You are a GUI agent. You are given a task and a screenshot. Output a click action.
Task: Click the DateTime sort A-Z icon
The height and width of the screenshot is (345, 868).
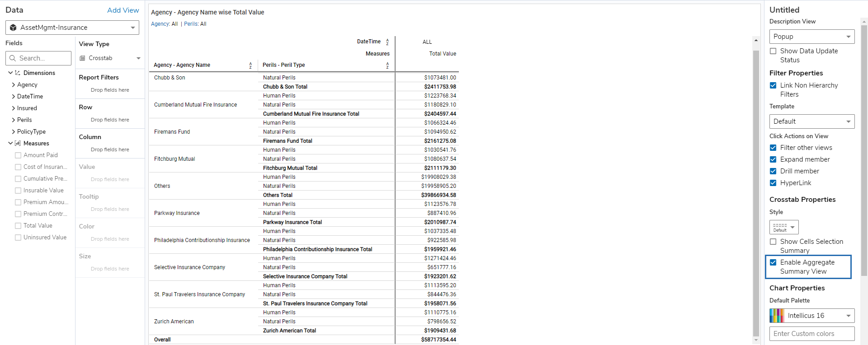point(387,42)
